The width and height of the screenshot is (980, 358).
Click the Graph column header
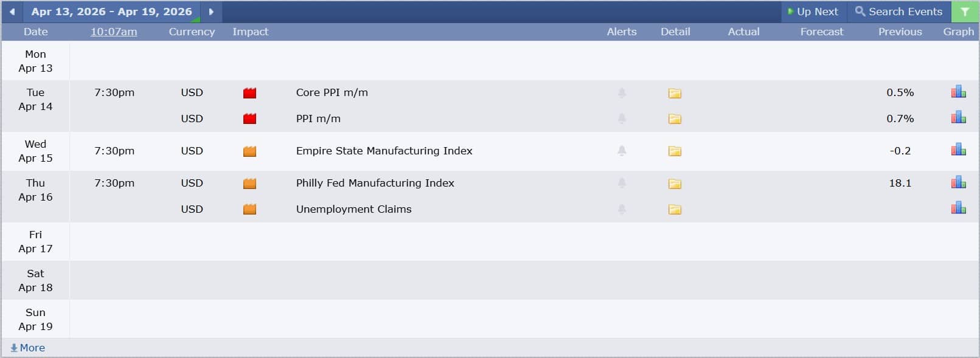click(x=958, y=32)
